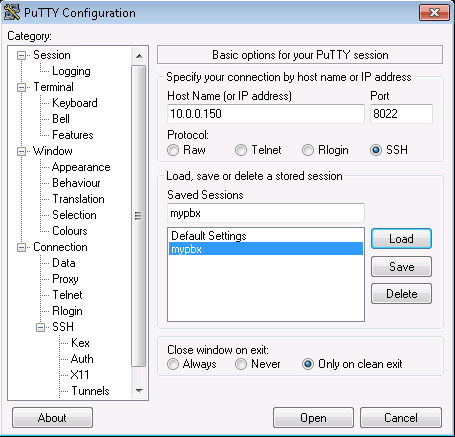Click the Saved Sessions name field
The image size is (455, 437).
pyautogui.click(x=266, y=213)
